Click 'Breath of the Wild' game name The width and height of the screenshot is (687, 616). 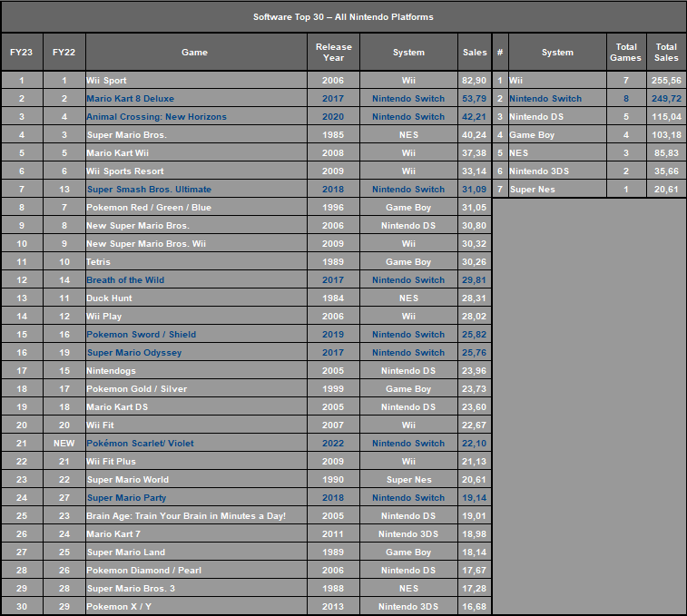(x=125, y=280)
